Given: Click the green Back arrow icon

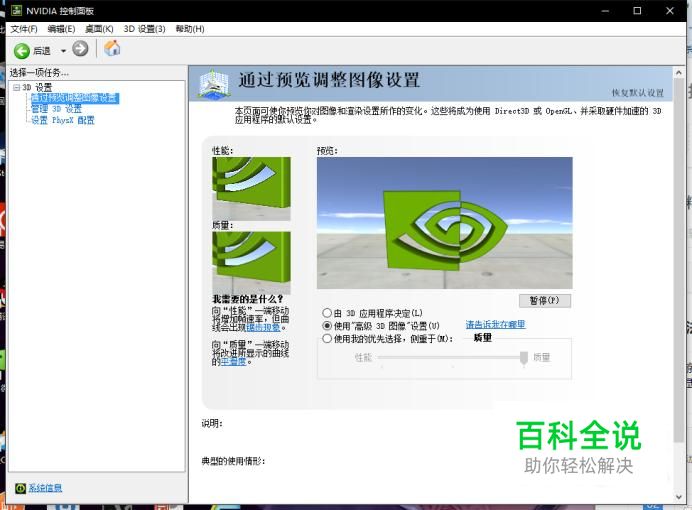Looking at the screenshot, I should (22, 51).
